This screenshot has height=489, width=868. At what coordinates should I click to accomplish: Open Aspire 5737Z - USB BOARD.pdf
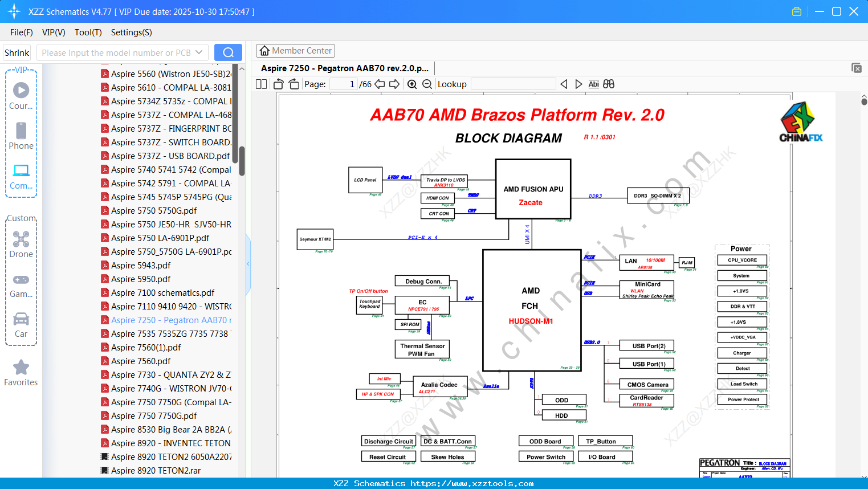click(170, 156)
